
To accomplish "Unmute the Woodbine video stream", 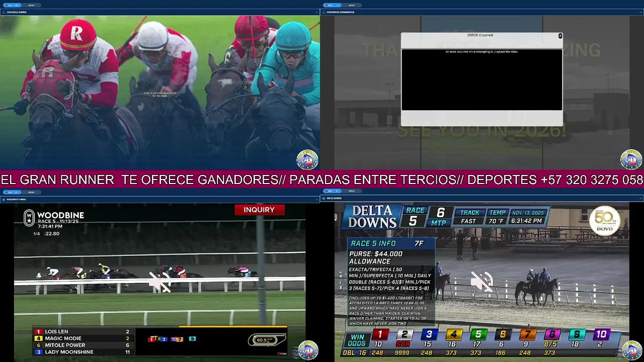I will coord(160,282).
